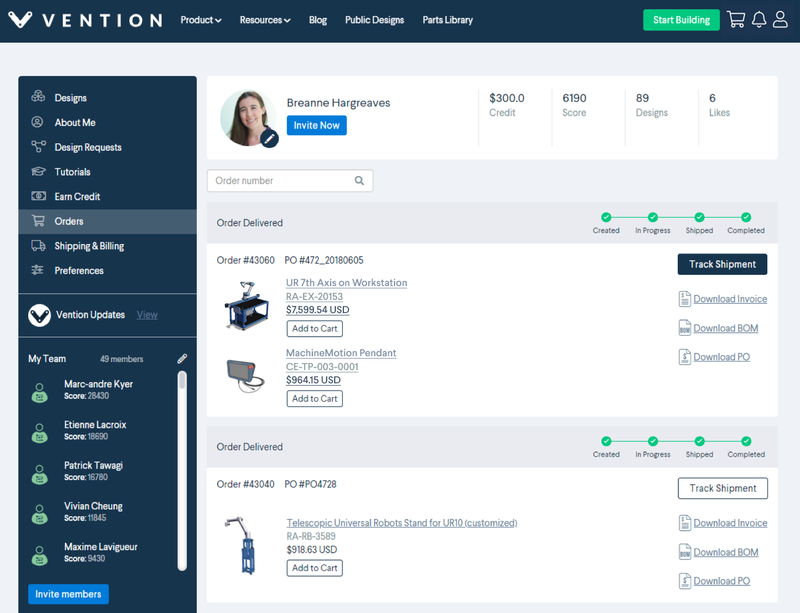Open MachineMotion Pendant product link

(x=341, y=353)
